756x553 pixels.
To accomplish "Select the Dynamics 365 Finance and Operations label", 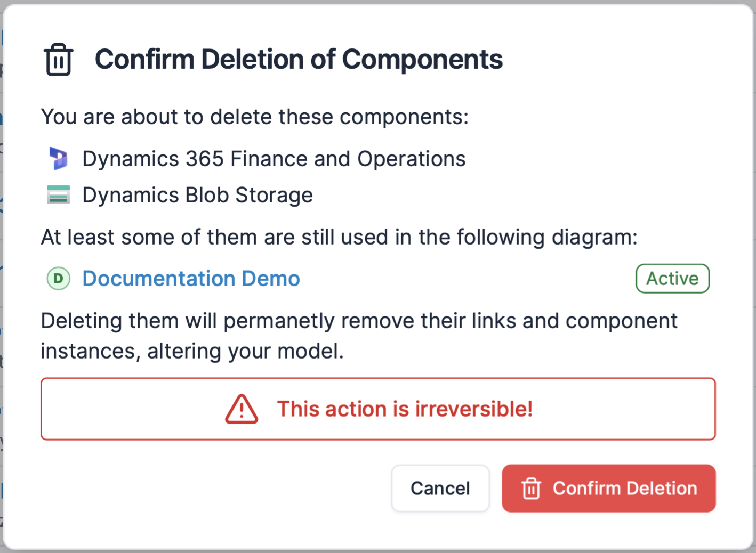I will pos(274,158).
